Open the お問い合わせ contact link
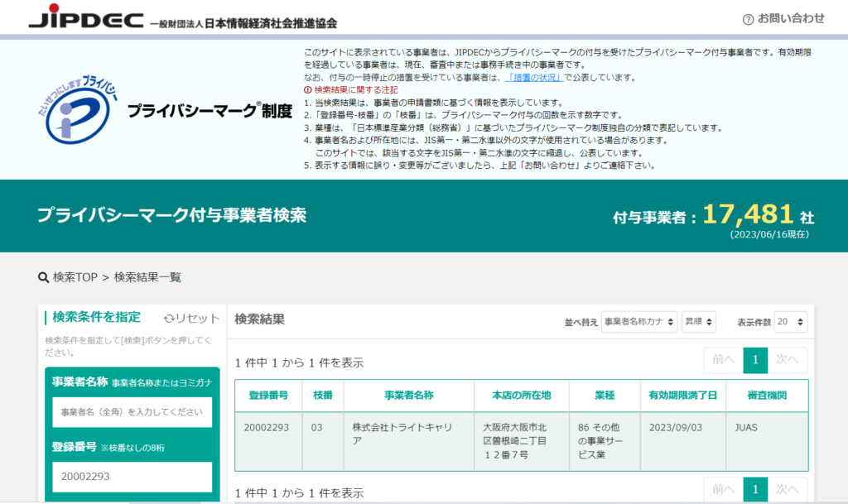Screen dimensions: 848x504 pyautogui.click(x=790, y=19)
